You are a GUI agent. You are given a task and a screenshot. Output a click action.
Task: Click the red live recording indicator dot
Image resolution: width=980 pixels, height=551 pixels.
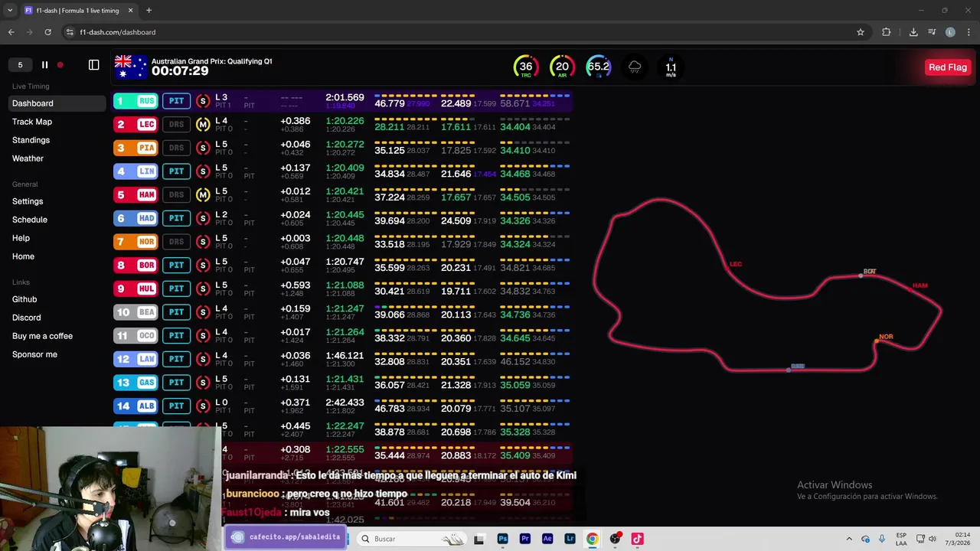(60, 65)
